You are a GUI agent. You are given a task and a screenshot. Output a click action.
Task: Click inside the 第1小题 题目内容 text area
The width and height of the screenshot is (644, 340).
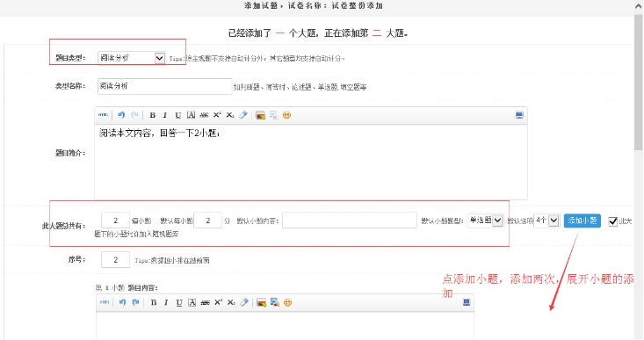(x=285, y=326)
